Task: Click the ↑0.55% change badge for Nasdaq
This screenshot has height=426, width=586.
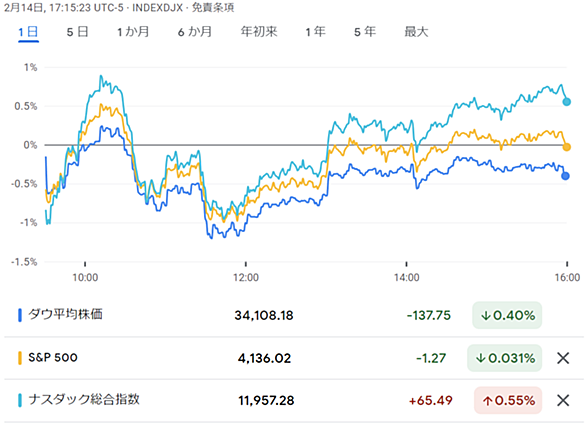Action: [508, 400]
